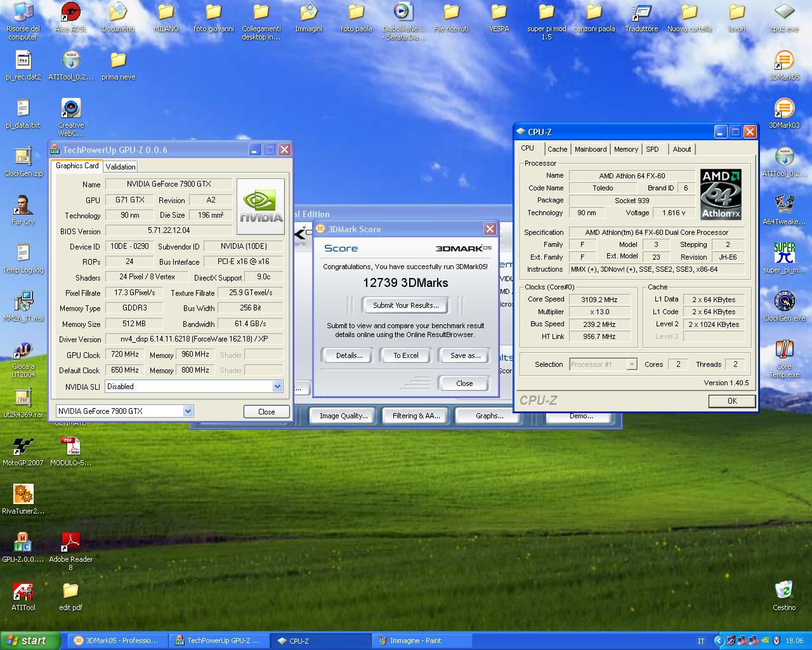Launch Core Temp.exe desktop icon
Image resolution: width=812 pixels, height=650 pixels.
784,359
